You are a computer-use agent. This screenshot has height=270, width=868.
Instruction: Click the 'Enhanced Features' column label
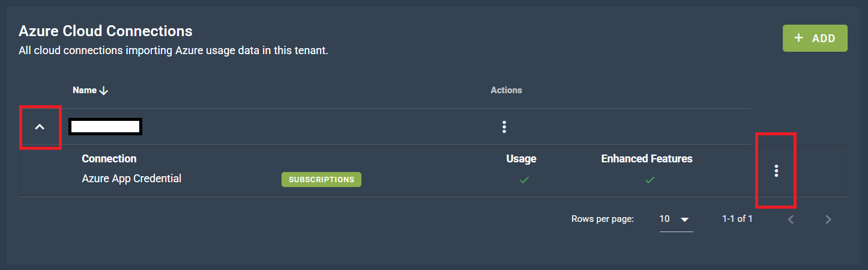(x=646, y=159)
